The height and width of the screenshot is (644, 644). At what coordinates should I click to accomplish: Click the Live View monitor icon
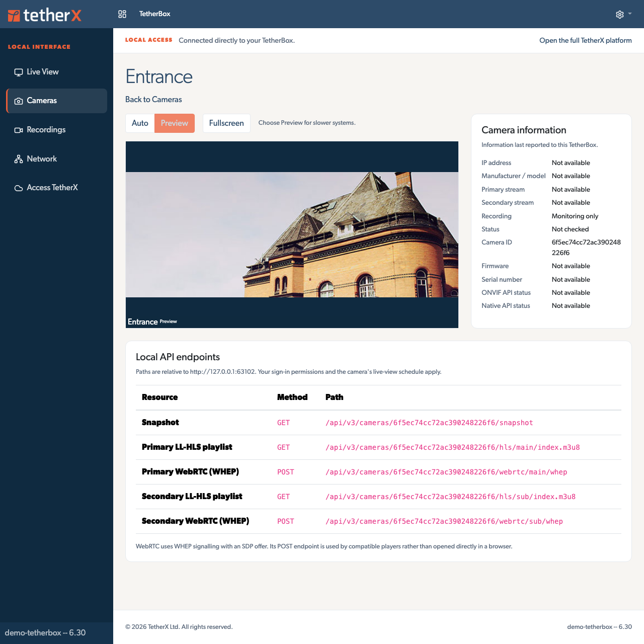[x=19, y=72]
